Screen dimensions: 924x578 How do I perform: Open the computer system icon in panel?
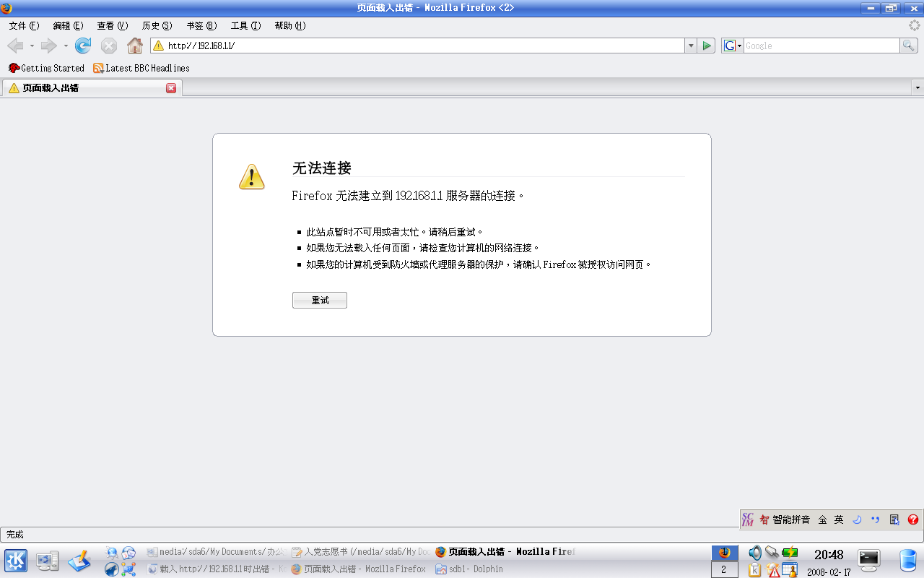(48, 561)
